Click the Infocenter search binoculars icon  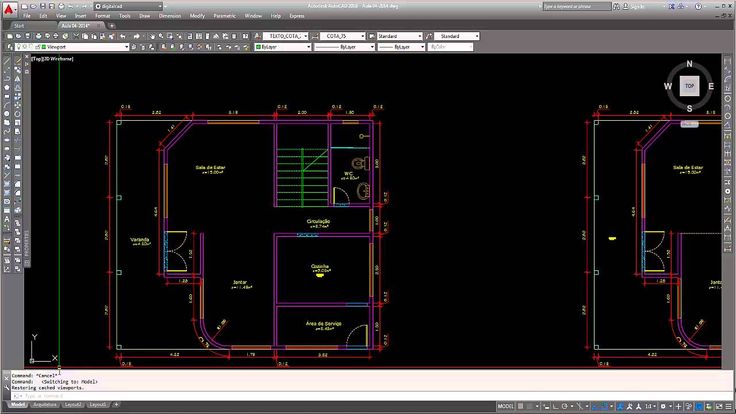tap(616, 7)
